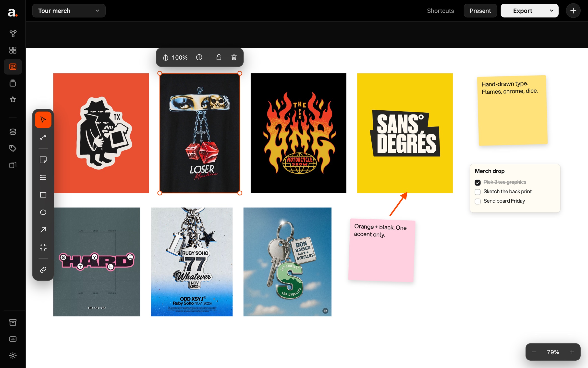Open the stacks collection sidebar icon

click(x=13, y=83)
